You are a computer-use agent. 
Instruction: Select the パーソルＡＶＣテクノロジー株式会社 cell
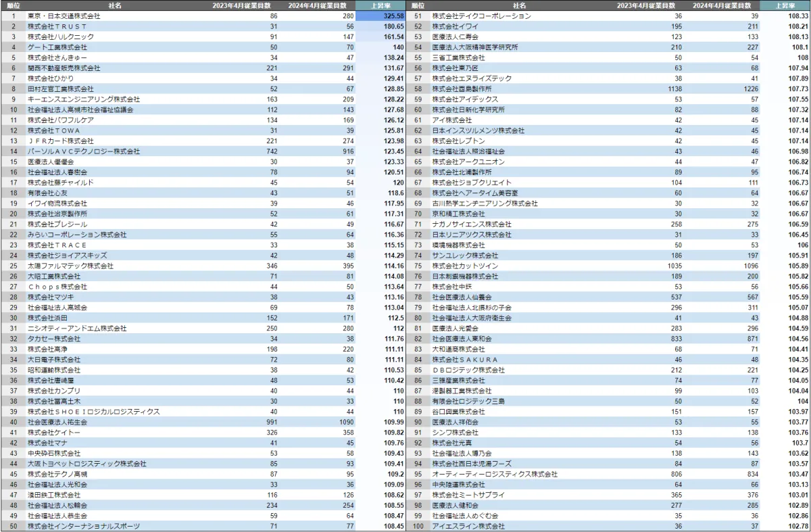84,151
